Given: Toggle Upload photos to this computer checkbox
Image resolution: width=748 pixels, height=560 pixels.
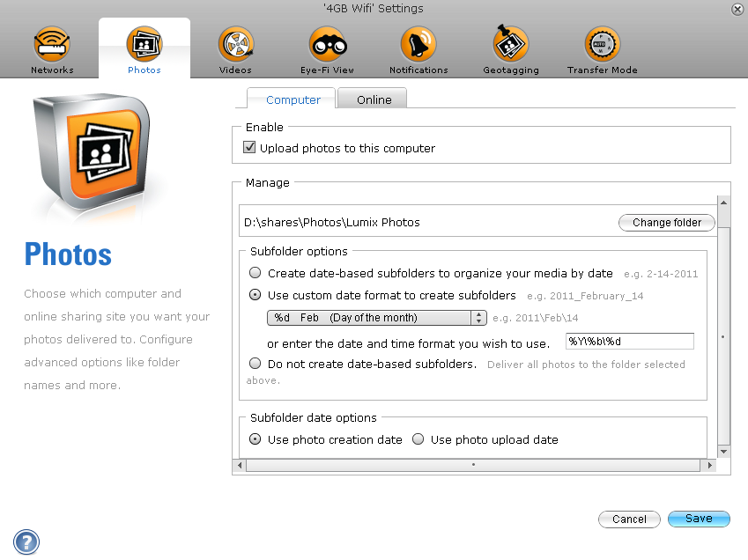Looking at the screenshot, I should [249, 147].
